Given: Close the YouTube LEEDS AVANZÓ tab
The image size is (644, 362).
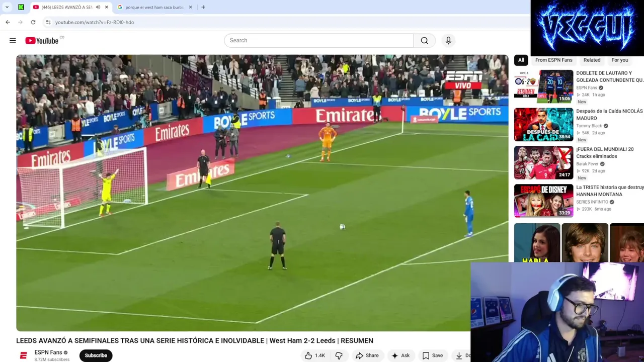Looking at the screenshot, I should tap(106, 7).
